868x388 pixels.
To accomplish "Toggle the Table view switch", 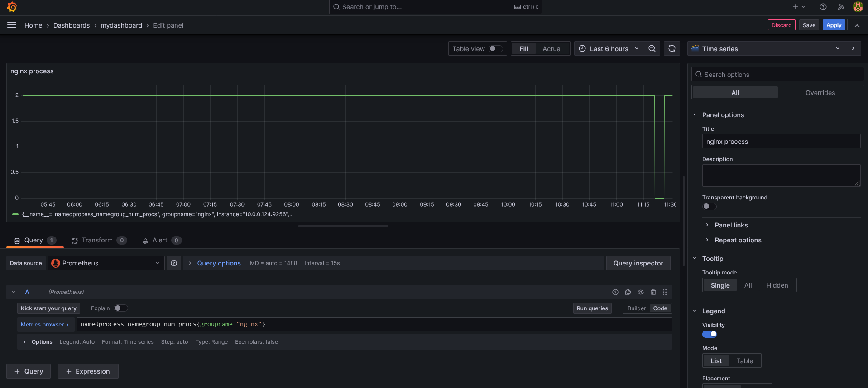I will [x=496, y=49].
